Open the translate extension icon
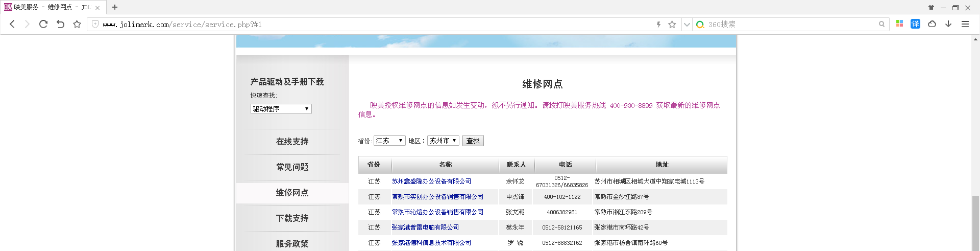This screenshot has height=251, width=980. 915,24
